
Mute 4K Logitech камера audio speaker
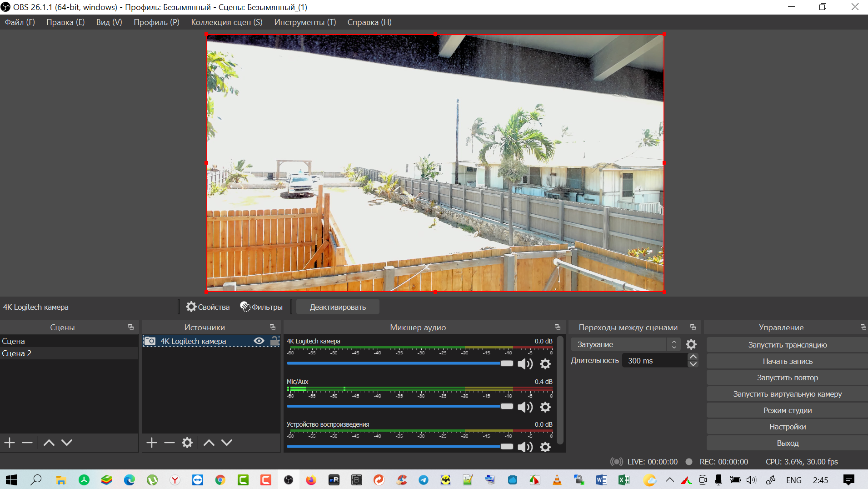tap(525, 364)
